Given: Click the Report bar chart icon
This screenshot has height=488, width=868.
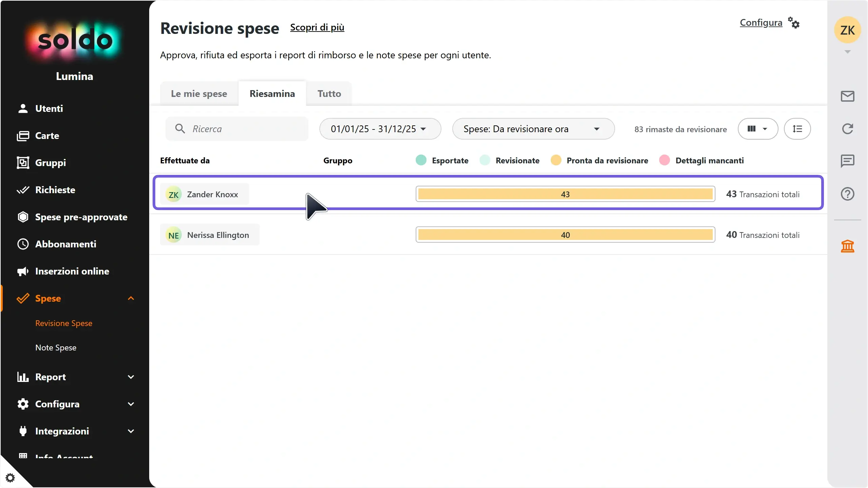Looking at the screenshot, I should tap(23, 377).
